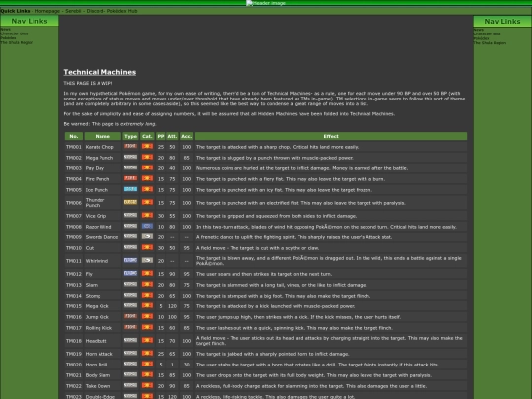Click the PP column header
Screen dimensions: 532x399
click(161, 136)
